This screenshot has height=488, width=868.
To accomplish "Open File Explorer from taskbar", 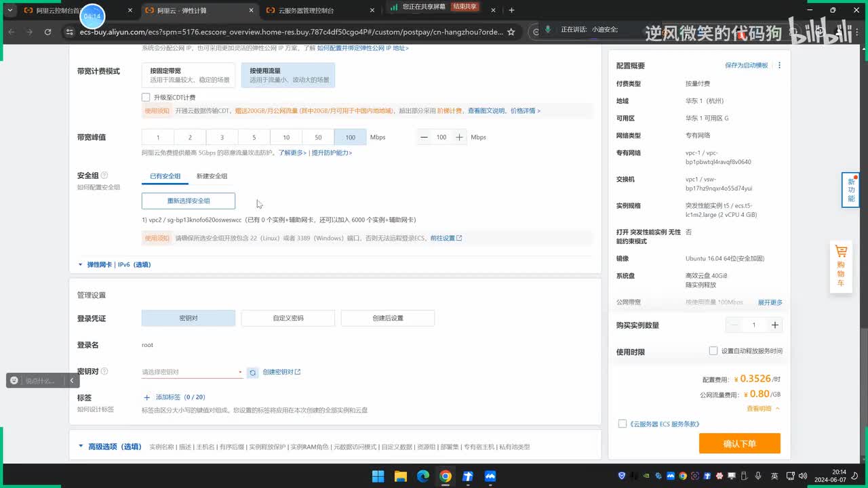I will pos(400,476).
